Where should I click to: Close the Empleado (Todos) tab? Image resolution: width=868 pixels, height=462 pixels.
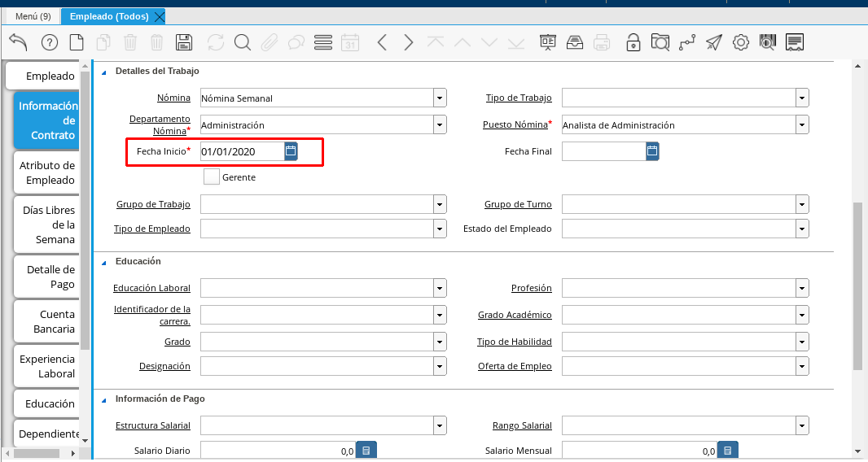point(159,16)
